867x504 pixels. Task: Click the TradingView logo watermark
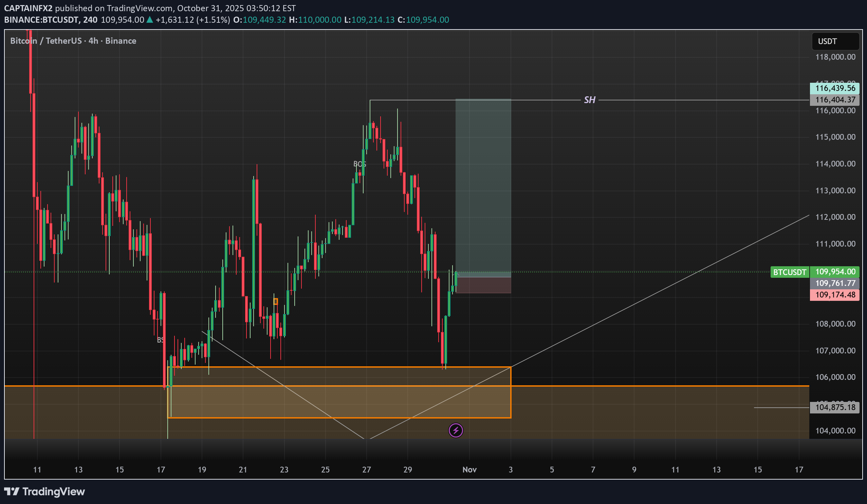[45, 492]
